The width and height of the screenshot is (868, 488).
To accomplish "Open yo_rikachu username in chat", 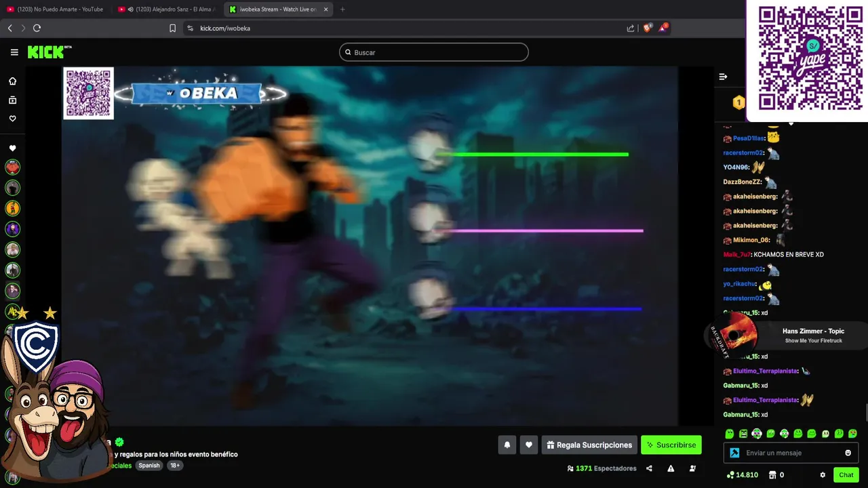I will tap(739, 284).
